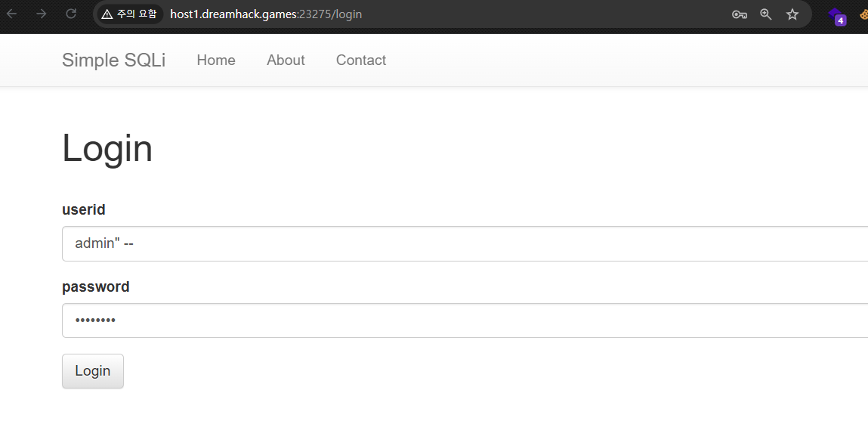Image resolution: width=868 pixels, height=424 pixels.
Task: Click the 'password' field label
Action: coord(95,287)
